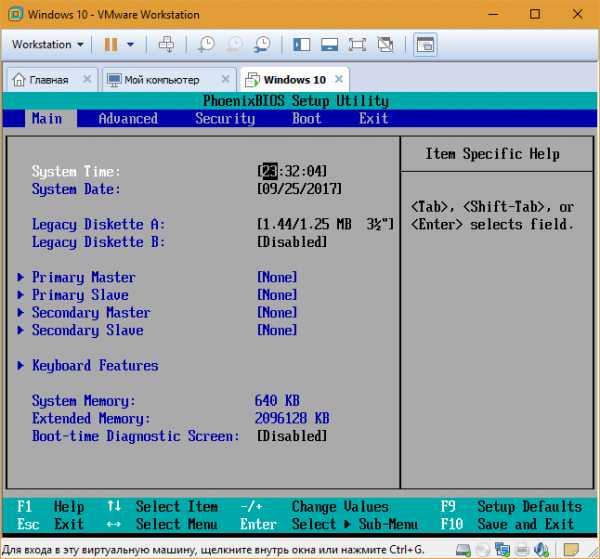
Task: Maximize the VMware Workstation window
Action: click(535, 14)
